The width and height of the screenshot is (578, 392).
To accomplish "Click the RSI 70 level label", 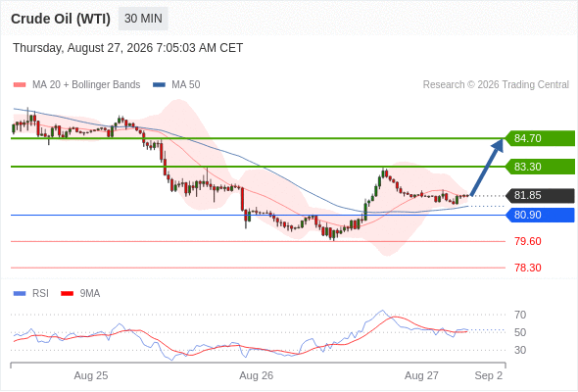I will coord(520,315).
